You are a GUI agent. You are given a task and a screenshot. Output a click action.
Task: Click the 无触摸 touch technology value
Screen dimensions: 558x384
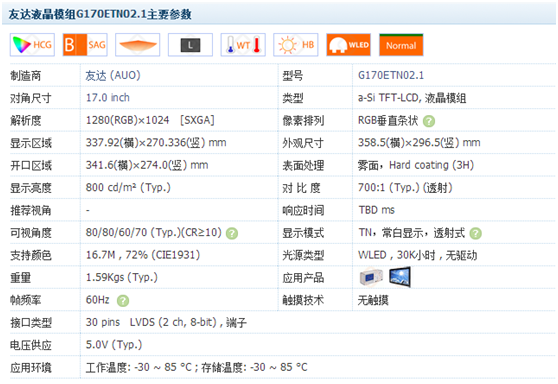373,300
